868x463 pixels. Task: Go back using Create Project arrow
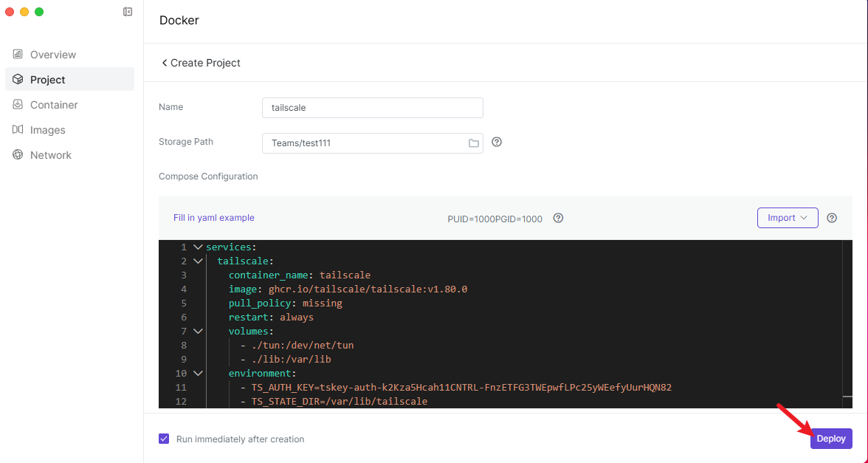pos(165,63)
